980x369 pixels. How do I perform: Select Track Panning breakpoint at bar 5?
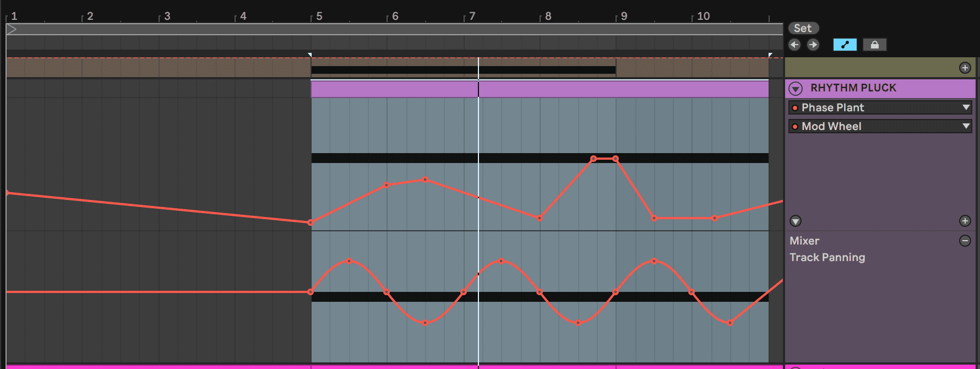(x=311, y=292)
